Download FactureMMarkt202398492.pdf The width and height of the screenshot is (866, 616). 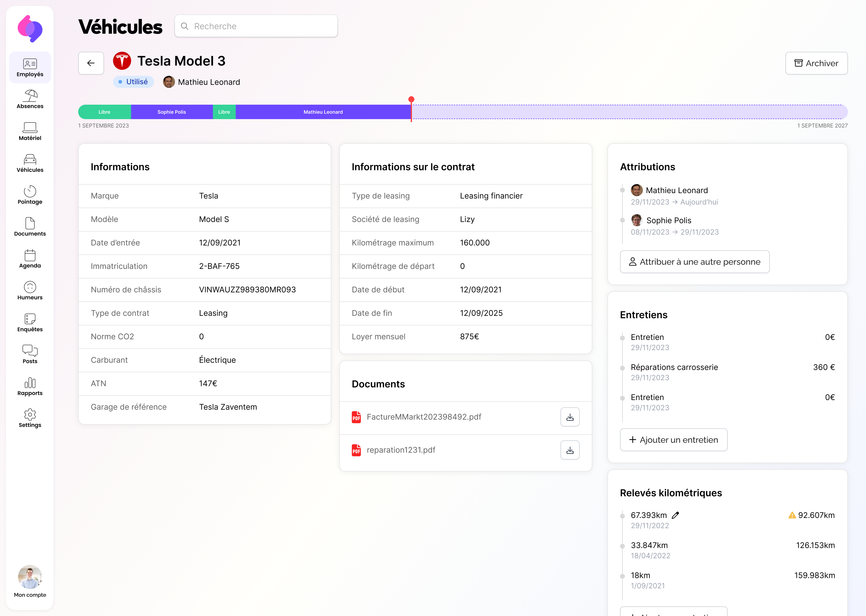pos(570,417)
